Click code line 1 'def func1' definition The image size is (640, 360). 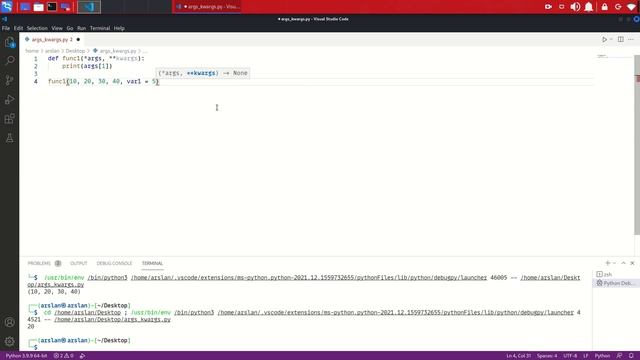[96, 58]
